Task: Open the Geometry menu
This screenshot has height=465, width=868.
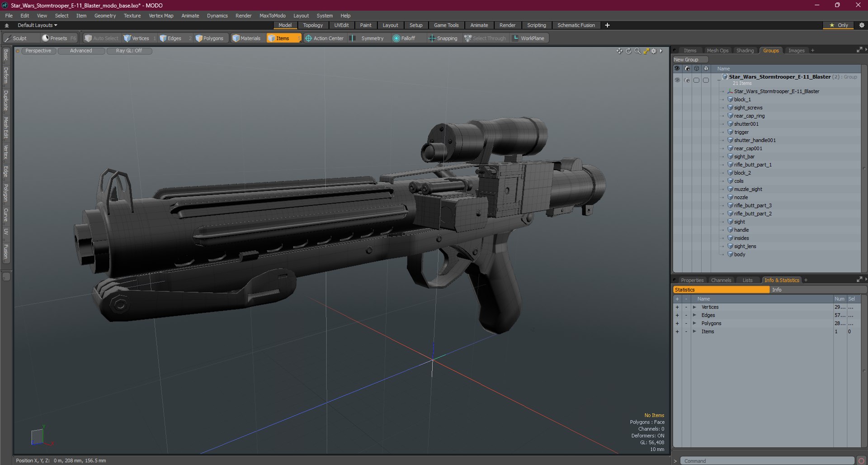Action: (105, 15)
